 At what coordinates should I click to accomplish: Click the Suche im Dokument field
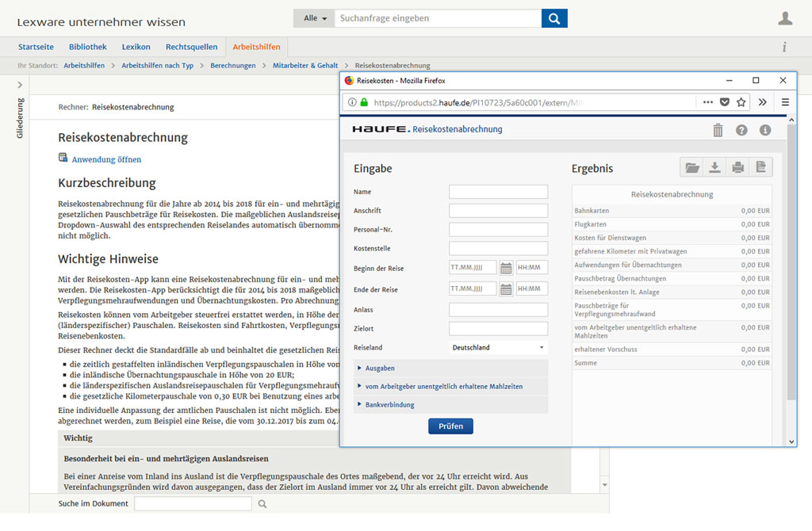(193, 503)
